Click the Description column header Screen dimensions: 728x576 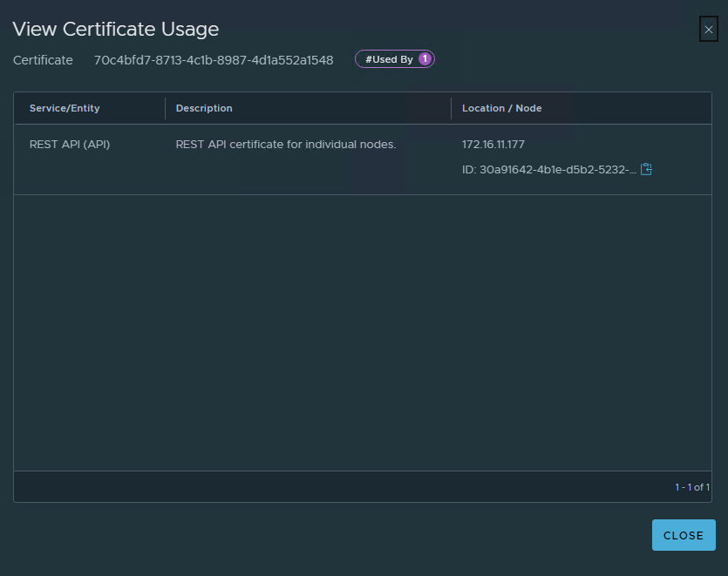(204, 108)
